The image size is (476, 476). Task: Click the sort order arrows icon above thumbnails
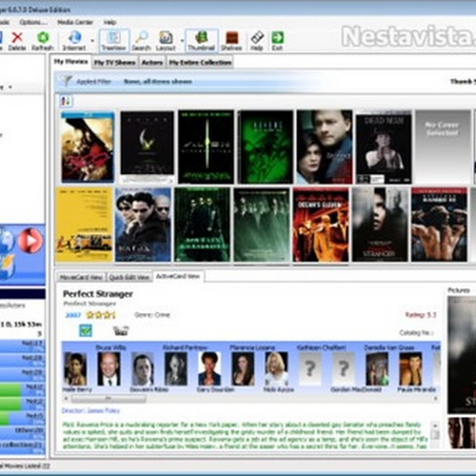pos(65,101)
